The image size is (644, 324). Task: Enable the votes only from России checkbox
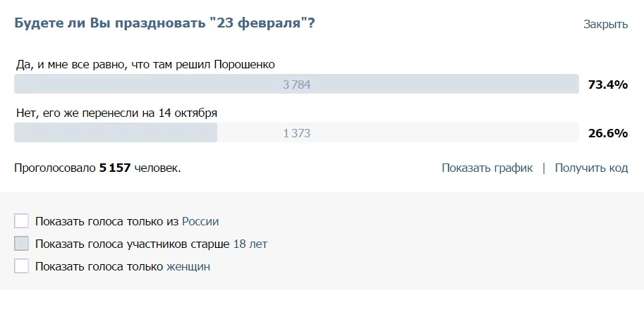click(21, 221)
